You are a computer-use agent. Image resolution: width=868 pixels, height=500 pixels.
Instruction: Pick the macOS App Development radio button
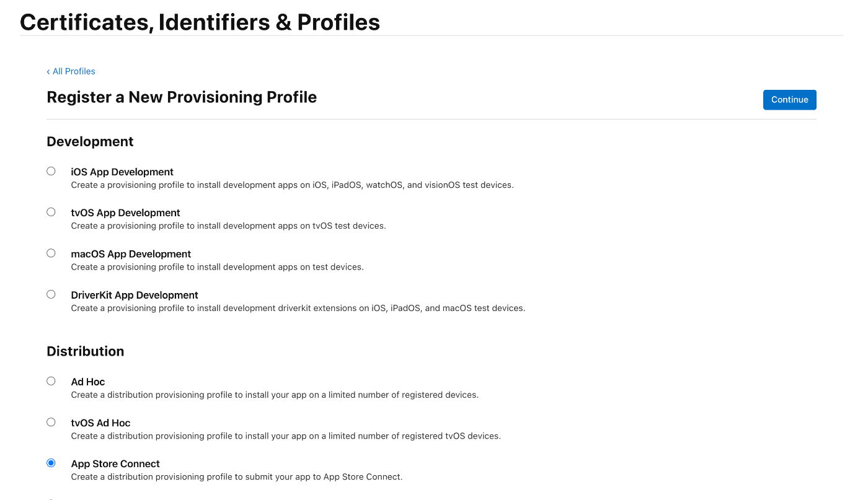(51, 253)
